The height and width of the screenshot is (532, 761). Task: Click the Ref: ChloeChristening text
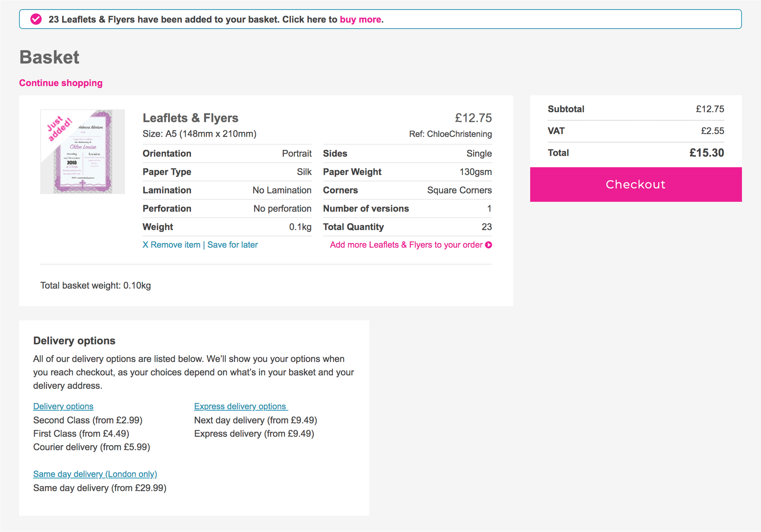(x=450, y=134)
